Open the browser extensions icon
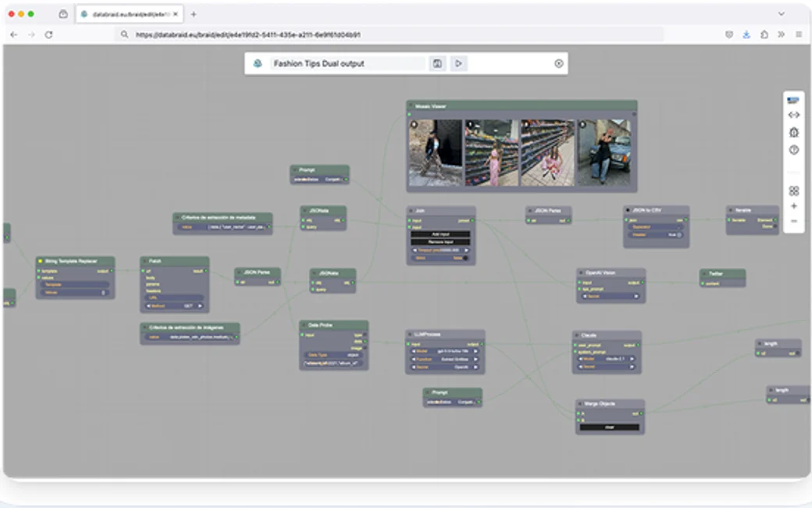This screenshot has height=508, width=812. pyautogui.click(x=764, y=34)
